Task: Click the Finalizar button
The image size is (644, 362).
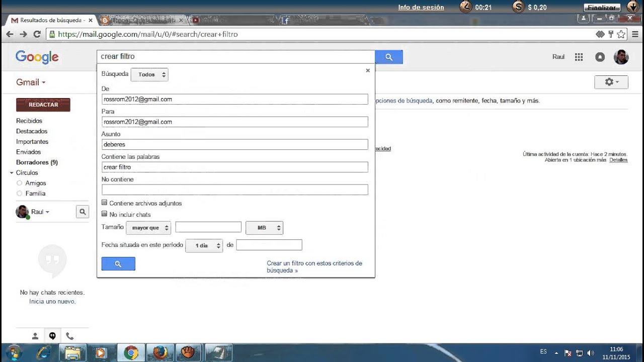Action: tap(602, 8)
